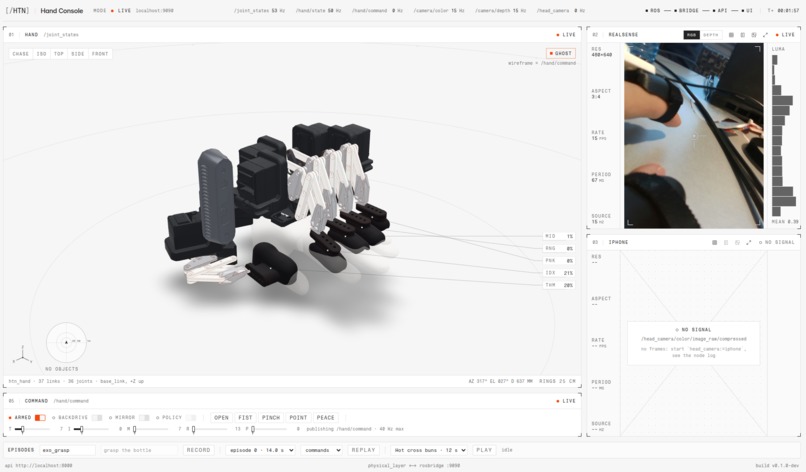Viewport: 806px width, 472px height.
Task: Toggle the ARMED switch
Action: [x=40, y=417]
